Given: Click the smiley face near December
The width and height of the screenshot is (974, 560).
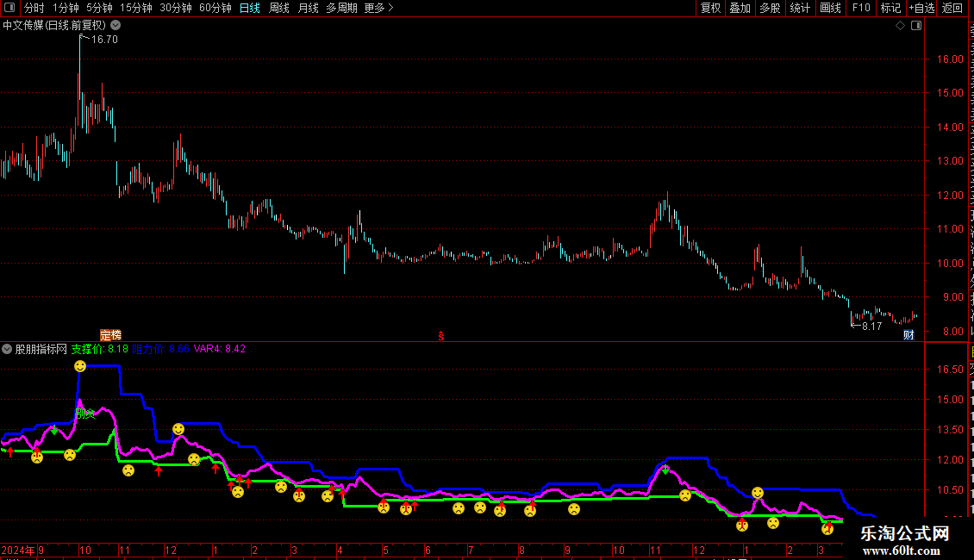Looking at the screenshot, I should coord(178,429).
